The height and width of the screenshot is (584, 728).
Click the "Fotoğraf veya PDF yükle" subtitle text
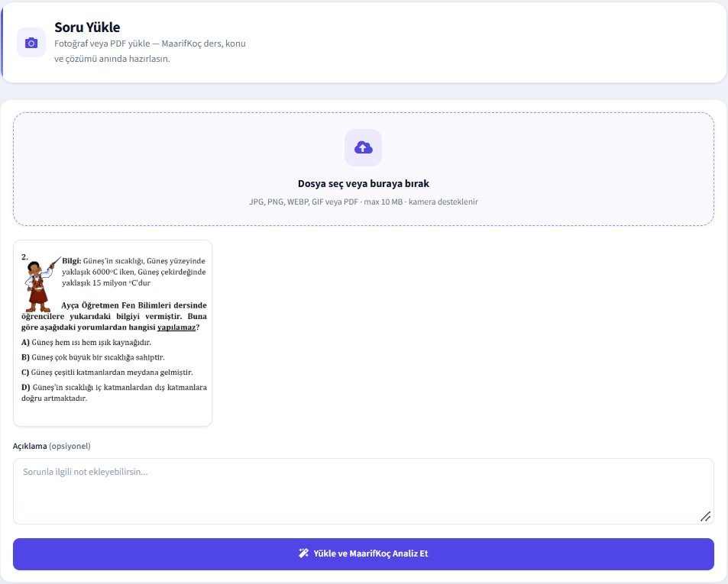click(150, 51)
